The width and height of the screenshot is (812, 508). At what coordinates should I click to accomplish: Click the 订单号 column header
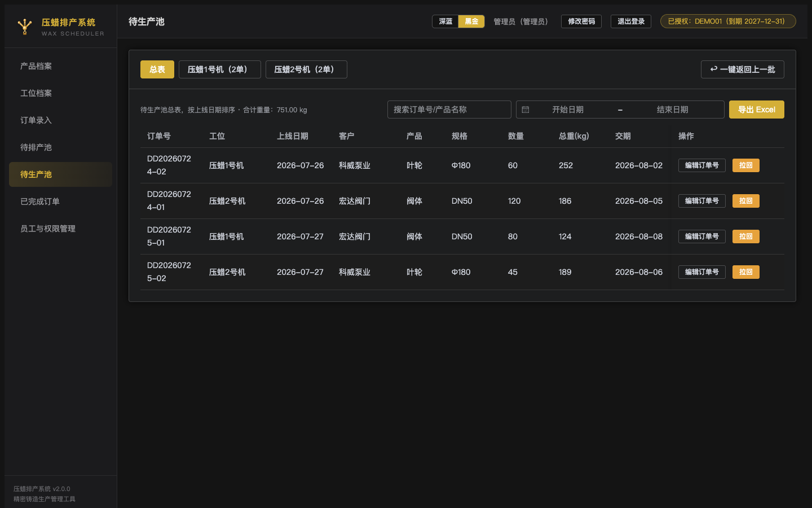tap(159, 136)
